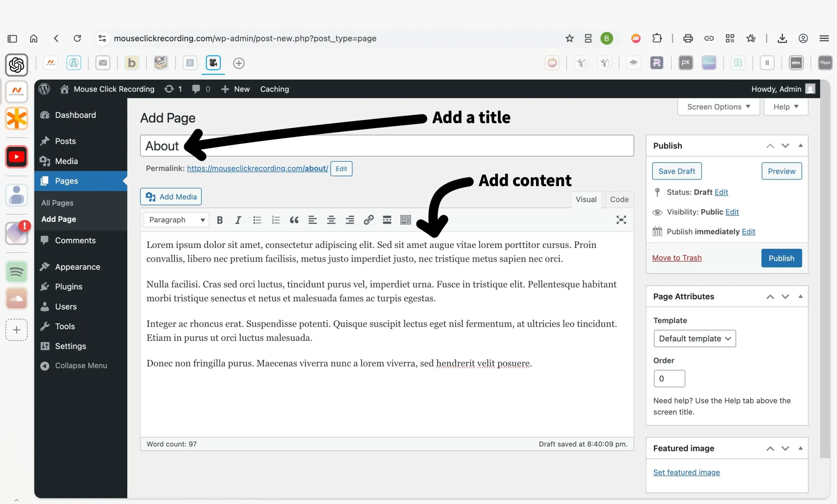Insert Read More tag
Image resolution: width=837 pixels, height=504 pixels.
pyautogui.click(x=386, y=220)
